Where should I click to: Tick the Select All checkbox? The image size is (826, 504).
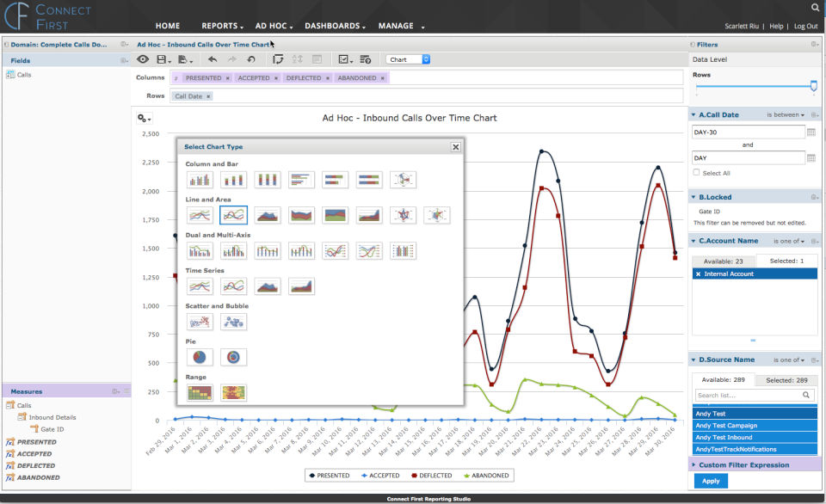(696, 173)
